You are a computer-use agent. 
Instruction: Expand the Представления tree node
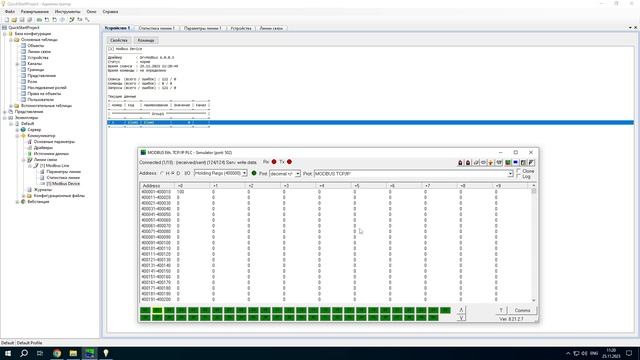(5, 112)
